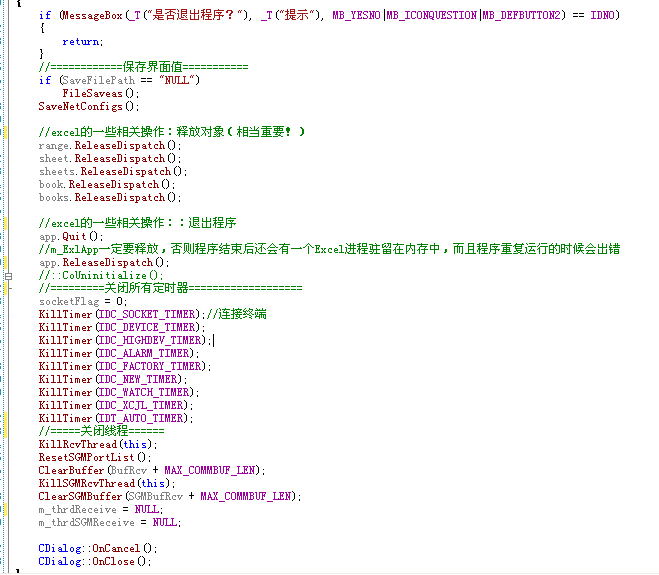Click KillTimer(IDC_SOCKET_TIMER) line
The image size is (659, 575).
[122, 314]
